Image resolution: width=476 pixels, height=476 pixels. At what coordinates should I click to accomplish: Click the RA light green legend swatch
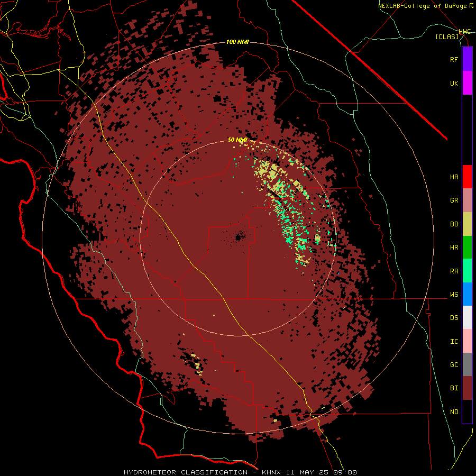tap(467, 271)
